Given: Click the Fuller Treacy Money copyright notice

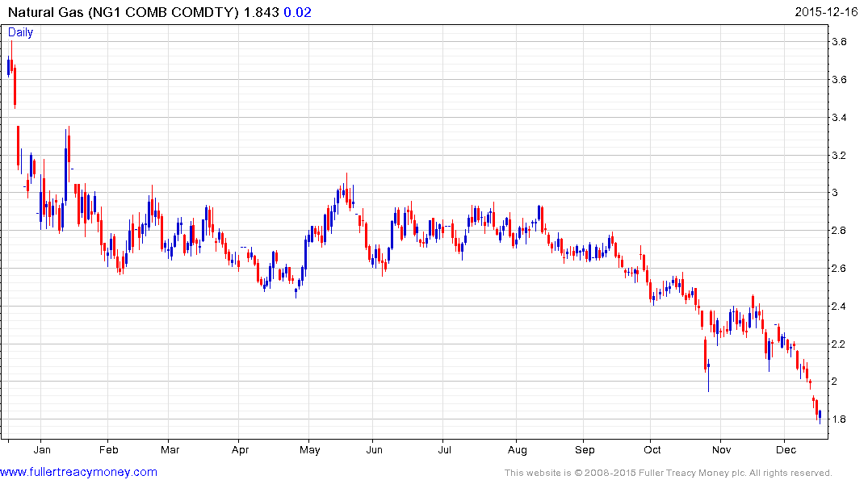Looking at the screenshot, I should coord(668,473).
